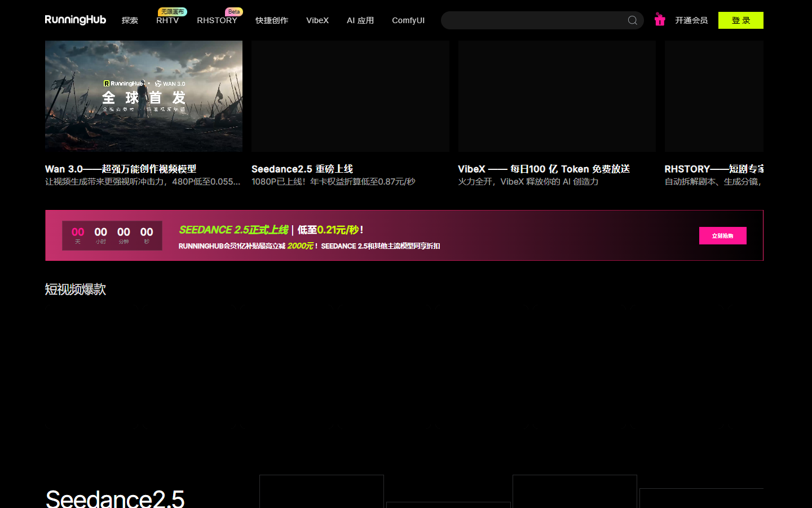812x508 pixels.
Task: Open the AI 应用 menu
Action: tap(360, 20)
